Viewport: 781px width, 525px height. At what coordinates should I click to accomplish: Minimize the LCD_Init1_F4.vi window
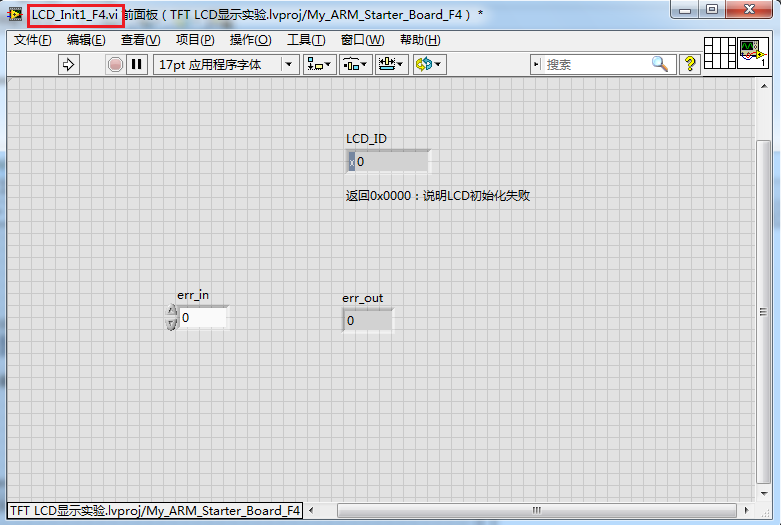click(x=685, y=9)
